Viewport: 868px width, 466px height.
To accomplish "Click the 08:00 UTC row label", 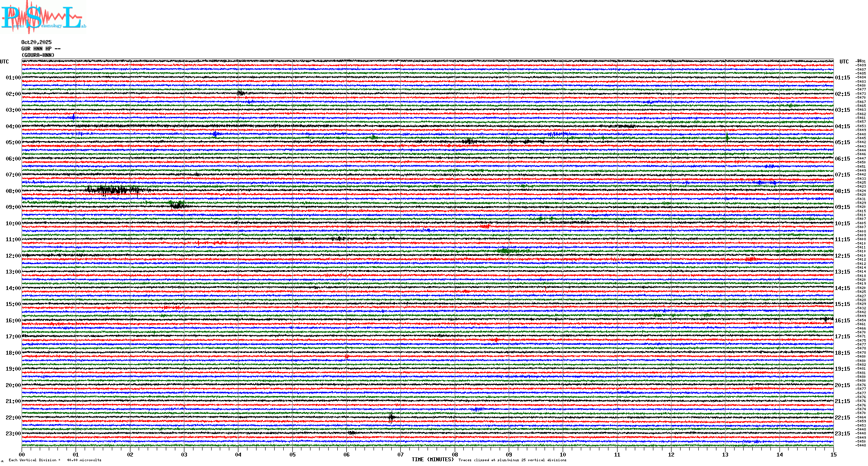I will (13, 191).
